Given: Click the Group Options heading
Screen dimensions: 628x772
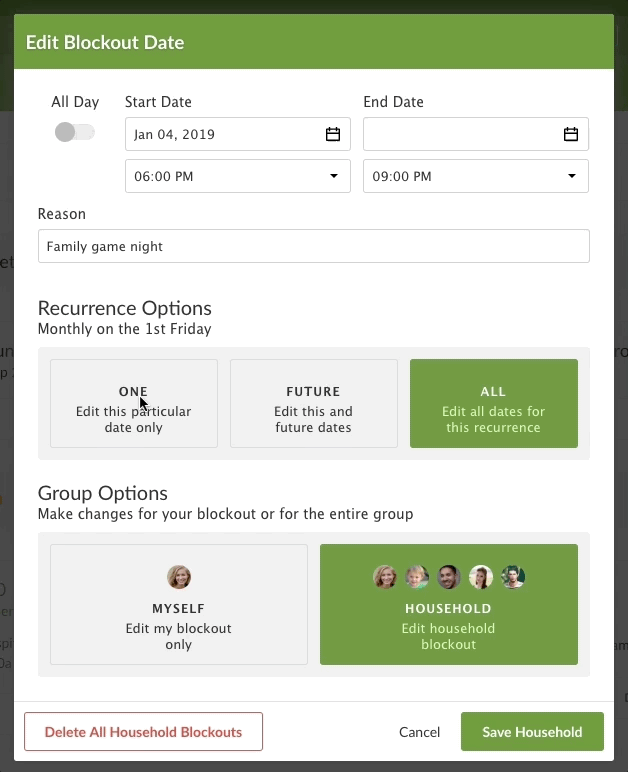Looking at the screenshot, I should coord(103,493).
